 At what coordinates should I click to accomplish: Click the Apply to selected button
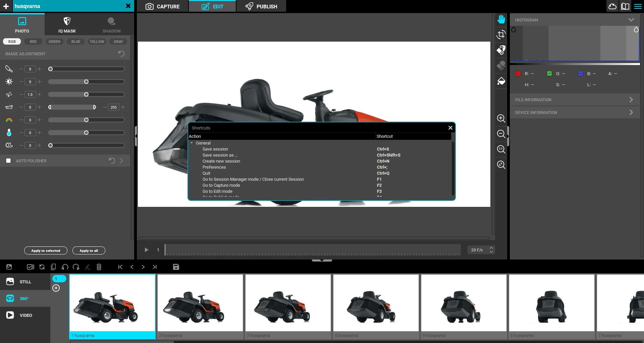[x=46, y=250]
